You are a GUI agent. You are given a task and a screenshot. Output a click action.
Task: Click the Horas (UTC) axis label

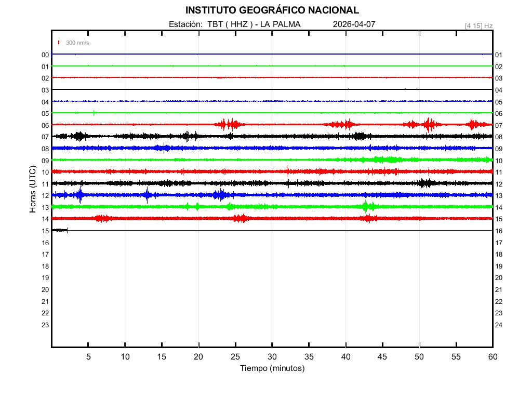(32, 189)
